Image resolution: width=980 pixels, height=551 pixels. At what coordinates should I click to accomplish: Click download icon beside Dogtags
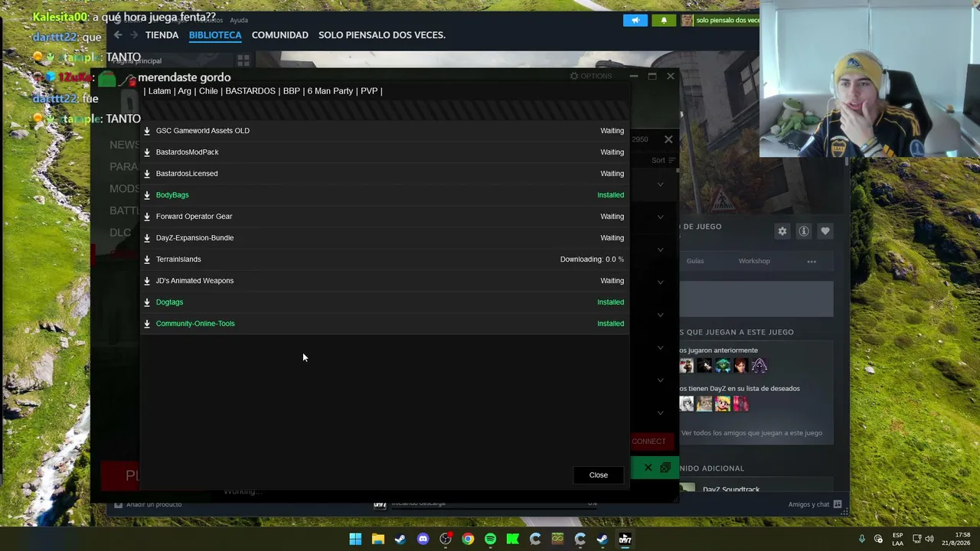pyautogui.click(x=147, y=302)
